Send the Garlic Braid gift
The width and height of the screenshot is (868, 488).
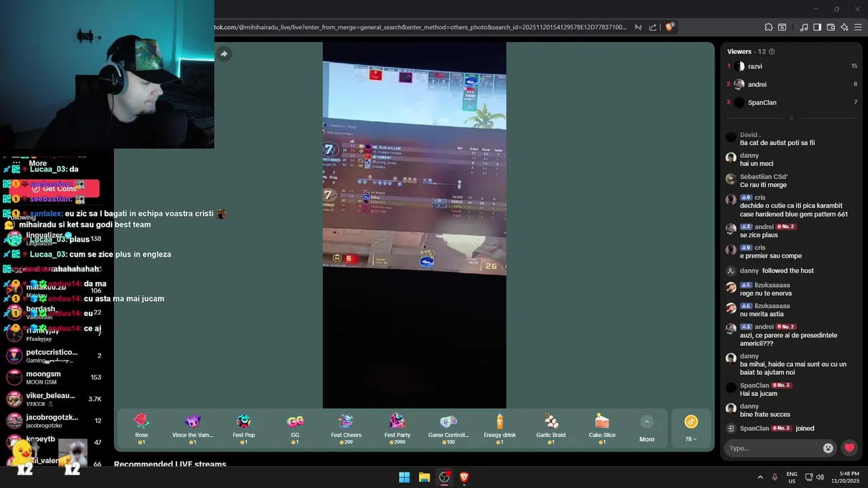[551, 429]
